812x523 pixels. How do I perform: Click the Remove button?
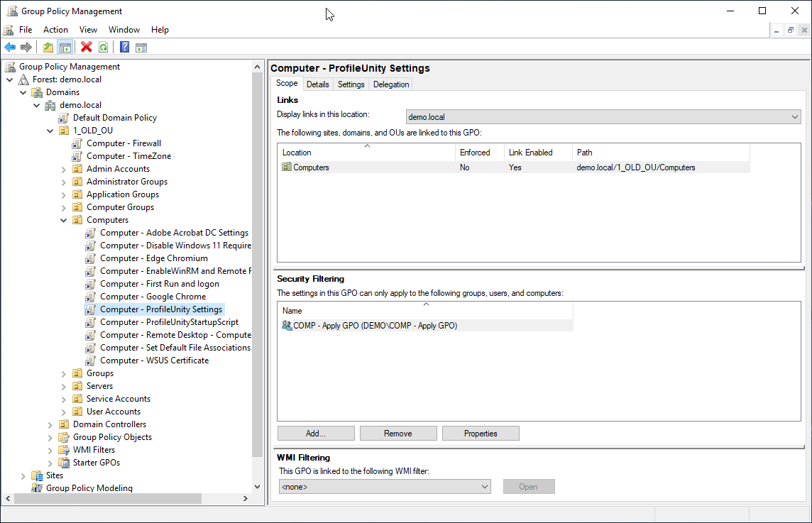pos(398,434)
